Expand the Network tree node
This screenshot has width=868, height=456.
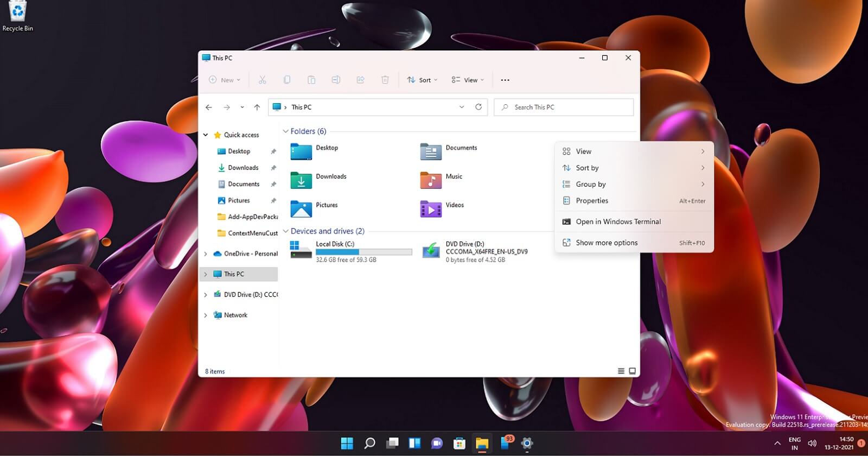click(206, 315)
